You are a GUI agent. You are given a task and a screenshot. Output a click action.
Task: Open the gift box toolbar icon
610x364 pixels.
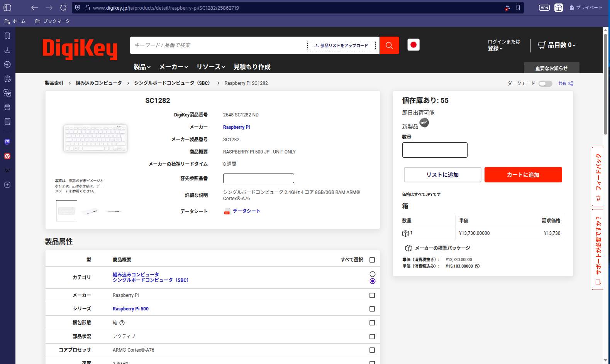point(559,8)
